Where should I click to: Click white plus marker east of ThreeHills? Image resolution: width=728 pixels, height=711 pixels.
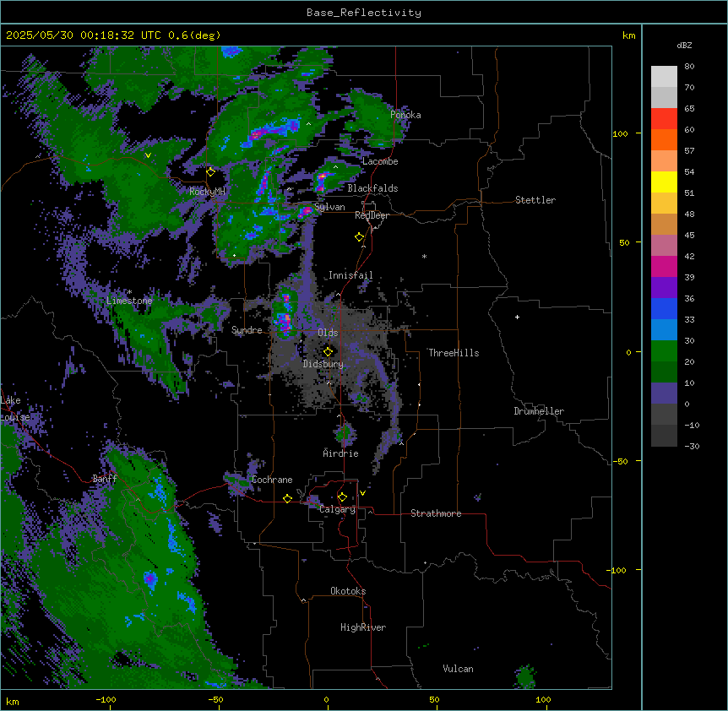(x=517, y=317)
